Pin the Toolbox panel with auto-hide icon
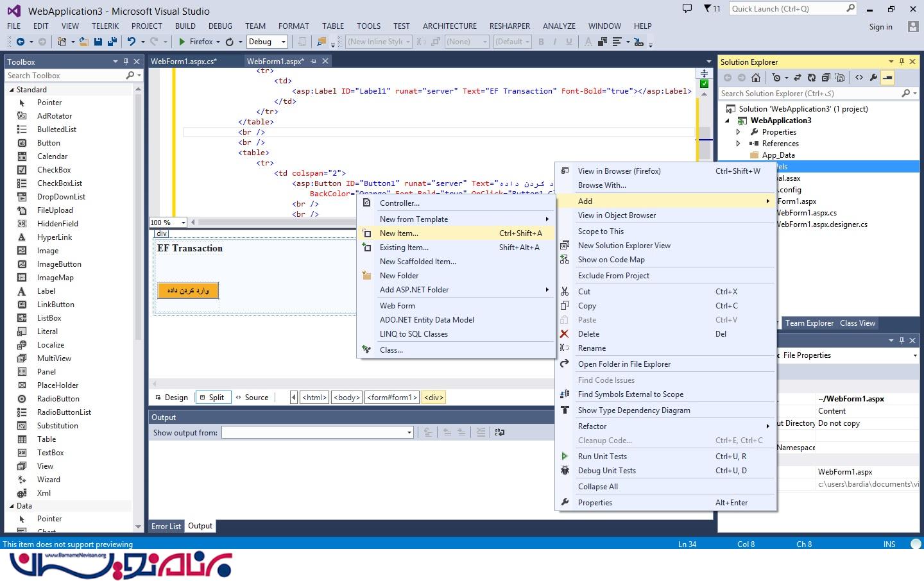The image size is (924, 581). tap(126, 62)
